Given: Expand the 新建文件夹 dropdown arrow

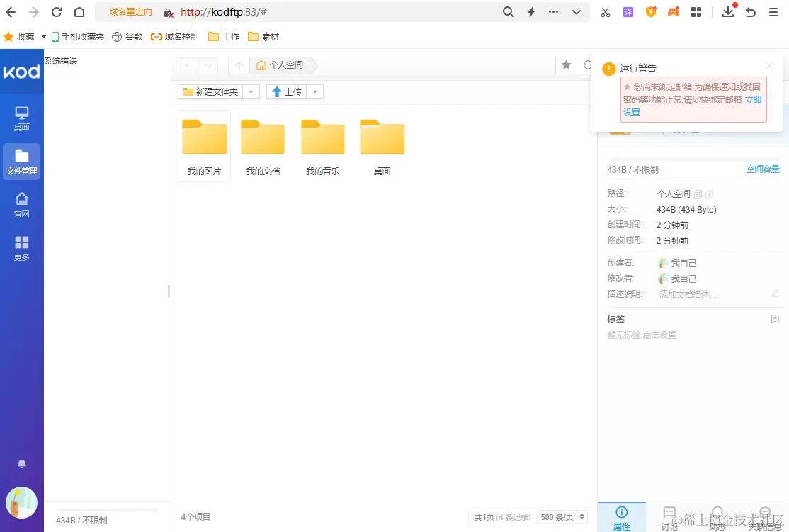Looking at the screenshot, I should click(x=251, y=91).
